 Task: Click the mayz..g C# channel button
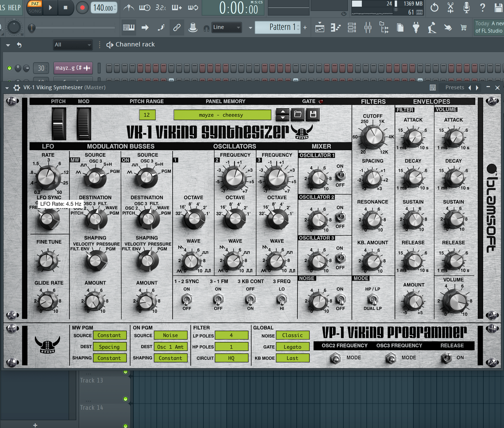pos(73,68)
